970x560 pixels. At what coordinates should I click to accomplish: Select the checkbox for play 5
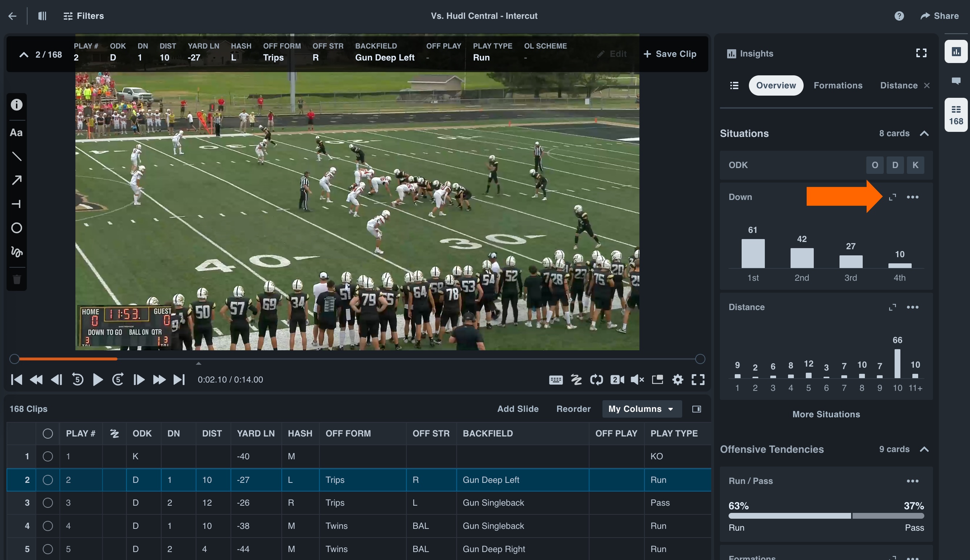pos(48,549)
